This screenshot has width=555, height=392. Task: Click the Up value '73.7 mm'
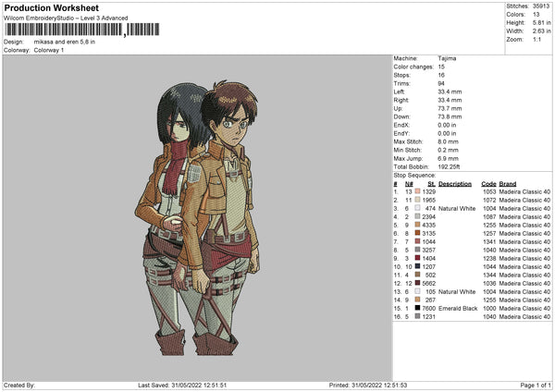[x=450, y=108]
